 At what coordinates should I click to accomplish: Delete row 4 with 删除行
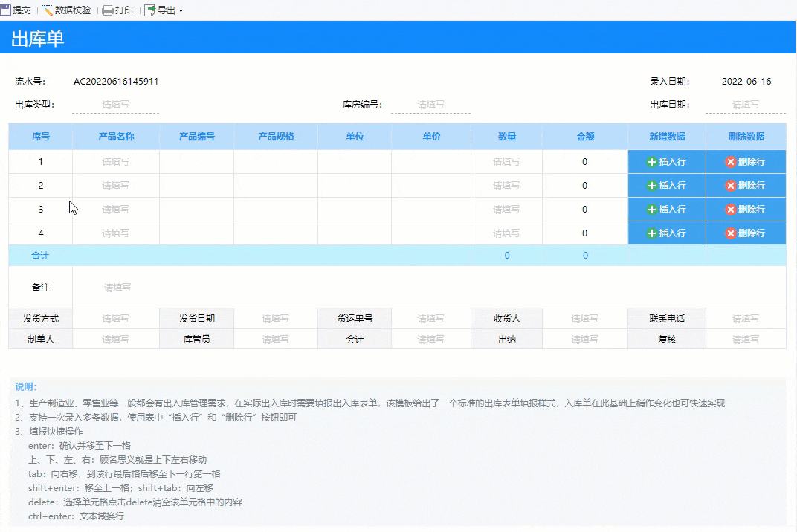pyautogui.click(x=746, y=233)
